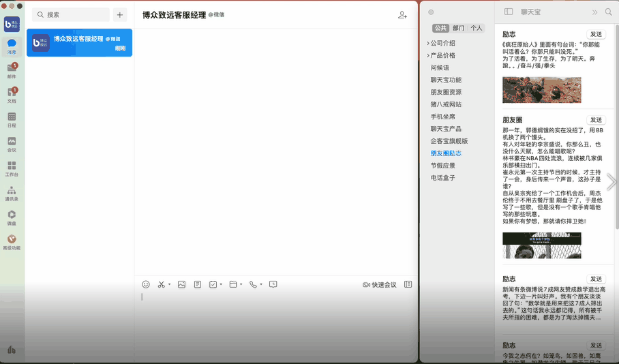Open the screenshot scissors dropdown arrow
The image size is (619, 364).
(x=169, y=285)
